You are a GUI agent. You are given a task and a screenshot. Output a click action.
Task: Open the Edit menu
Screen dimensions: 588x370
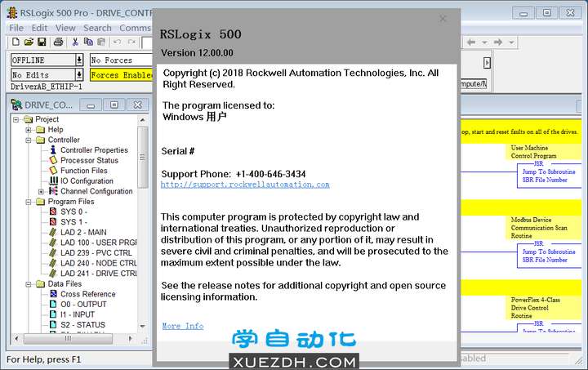(x=39, y=28)
